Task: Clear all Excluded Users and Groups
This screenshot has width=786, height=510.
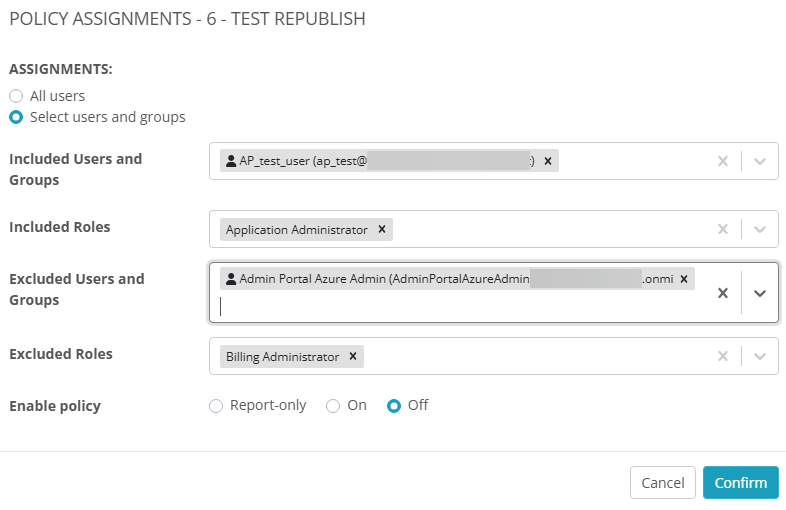Action: (723, 293)
